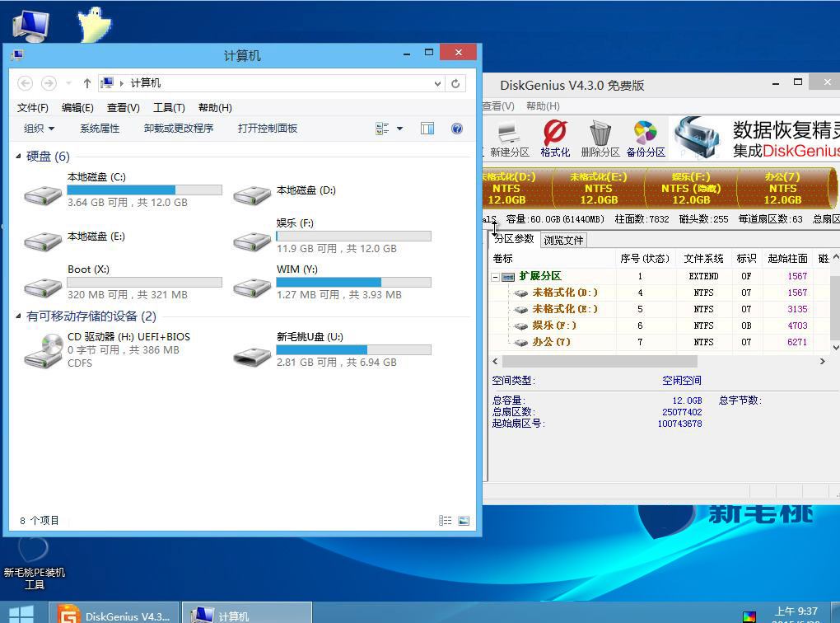
Task: Open Explorer help with the question mark icon
Action: coord(457,128)
